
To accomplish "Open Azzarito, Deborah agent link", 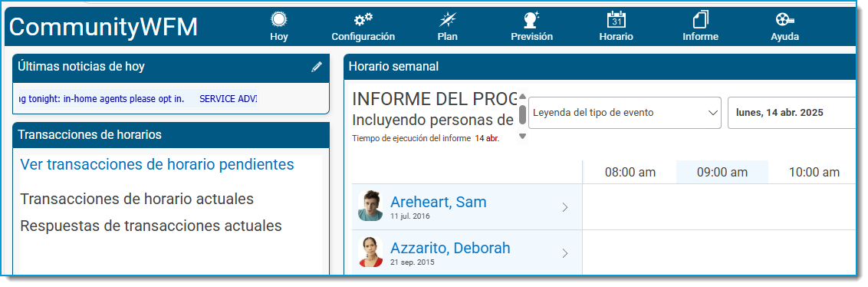I will coord(450,248).
